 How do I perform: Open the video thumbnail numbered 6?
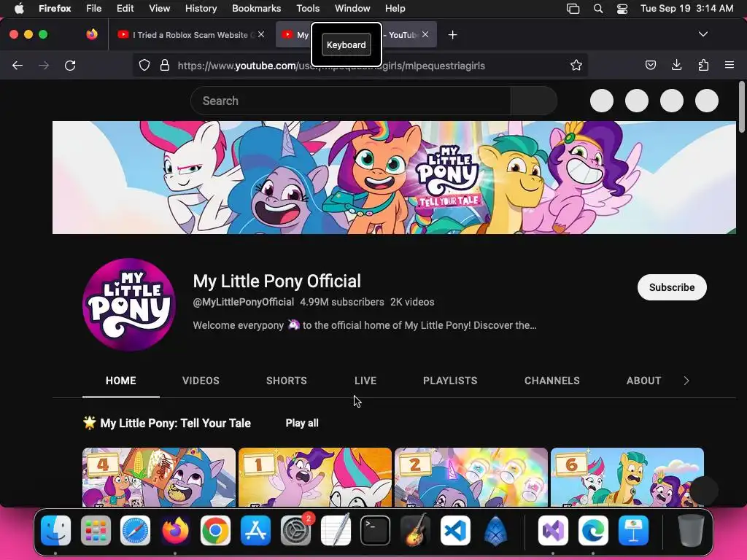pyautogui.click(x=627, y=477)
